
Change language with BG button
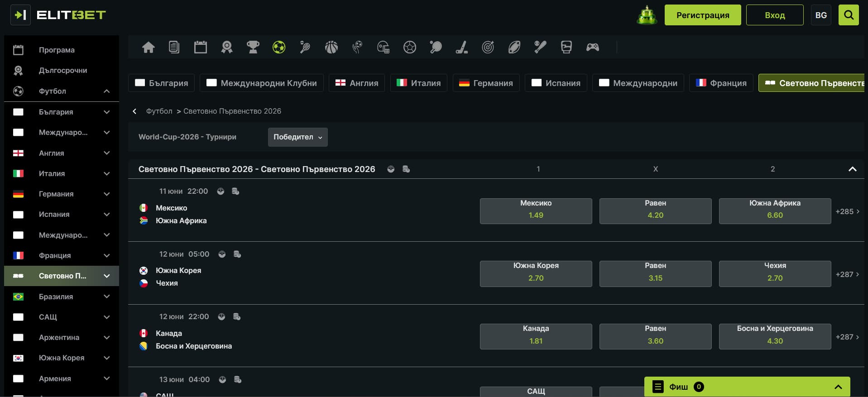pos(821,15)
